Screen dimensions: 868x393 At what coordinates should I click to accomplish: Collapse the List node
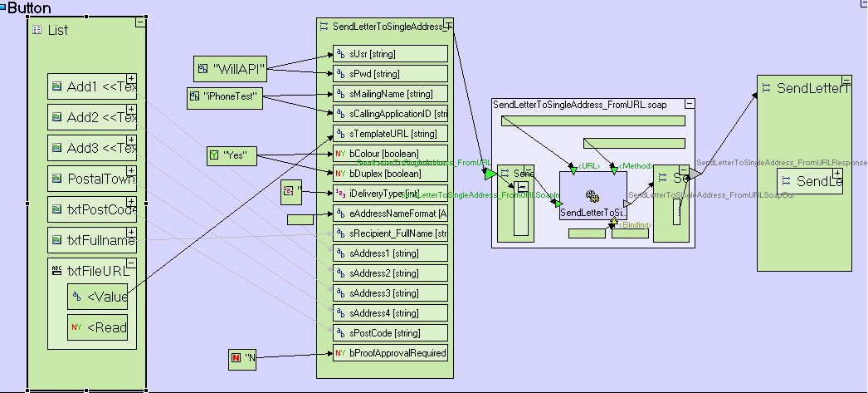coord(140,22)
